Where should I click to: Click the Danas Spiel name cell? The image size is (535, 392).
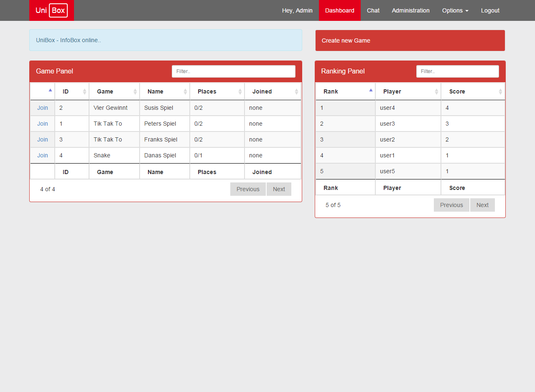[x=165, y=155]
